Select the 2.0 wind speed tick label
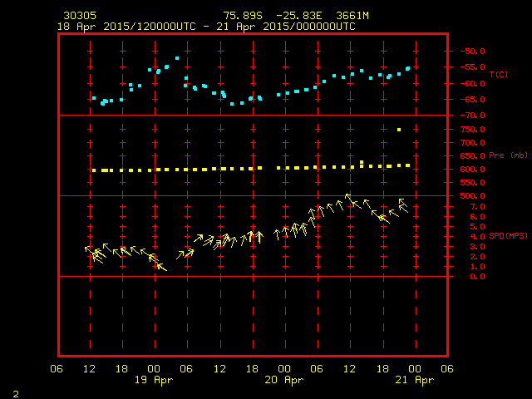 click(477, 257)
